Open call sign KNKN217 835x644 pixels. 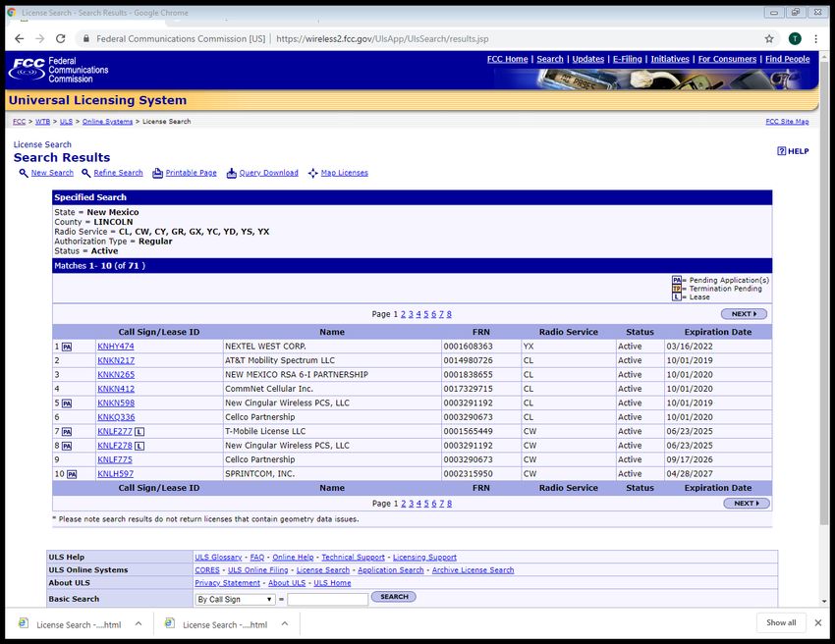pyautogui.click(x=116, y=361)
